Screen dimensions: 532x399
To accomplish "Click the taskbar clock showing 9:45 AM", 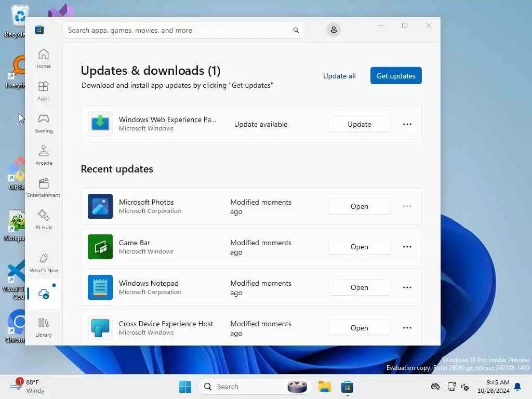I will coord(494,387).
